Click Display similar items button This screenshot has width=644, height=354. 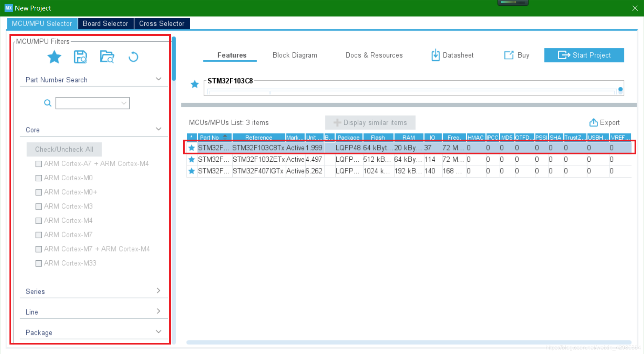click(x=370, y=122)
